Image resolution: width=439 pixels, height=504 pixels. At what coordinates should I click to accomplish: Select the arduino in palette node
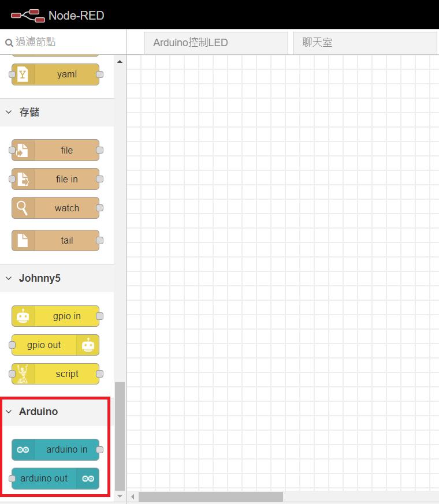pos(55,450)
